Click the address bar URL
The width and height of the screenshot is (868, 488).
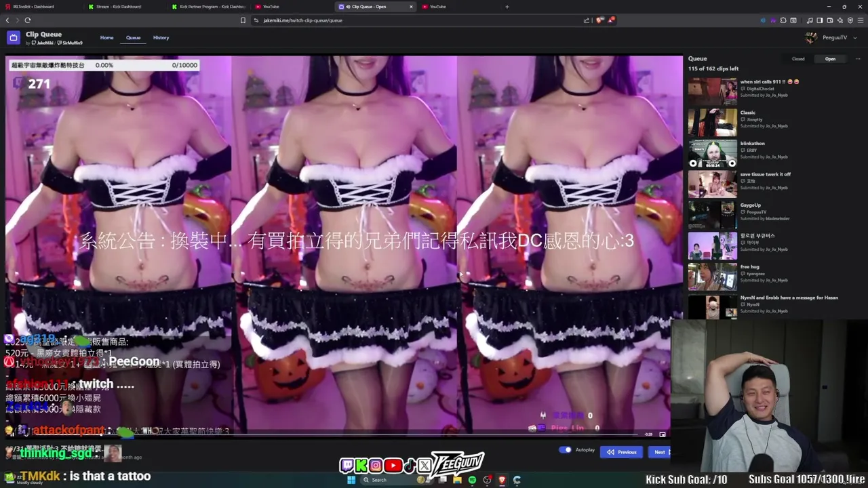[x=302, y=20]
